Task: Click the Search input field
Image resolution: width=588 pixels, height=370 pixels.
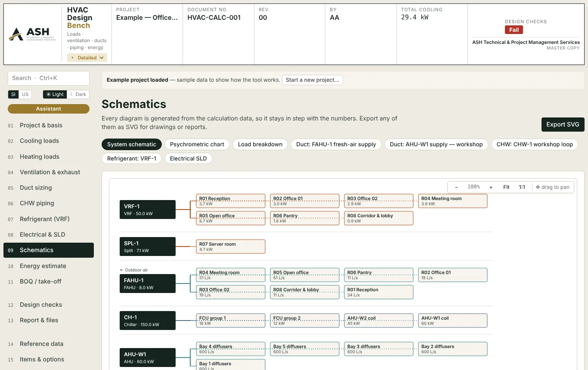Action: click(x=49, y=78)
